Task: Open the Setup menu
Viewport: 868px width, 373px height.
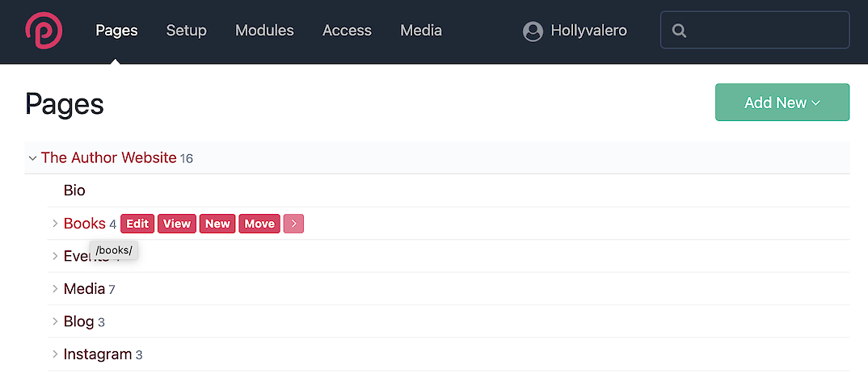Action: coord(186,31)
